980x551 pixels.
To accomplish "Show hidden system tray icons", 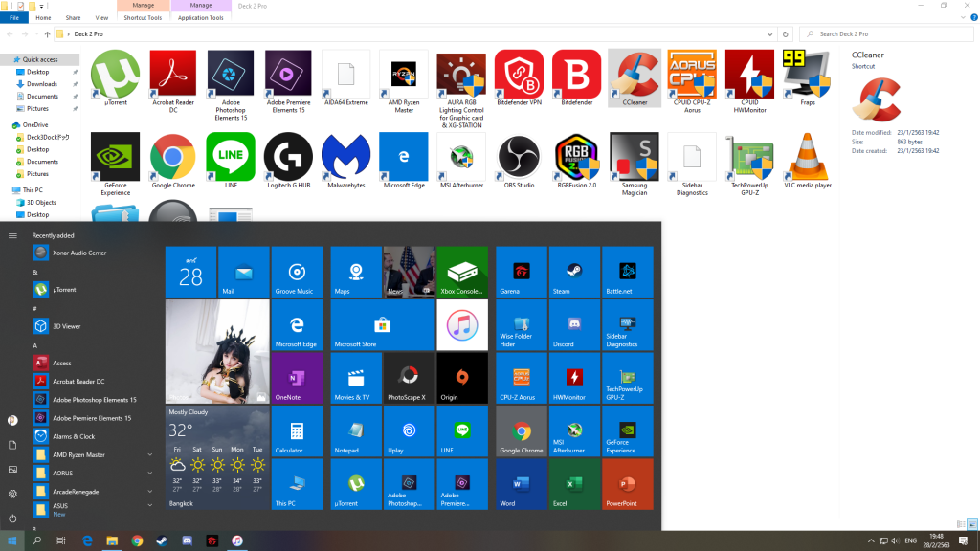I will point(871,541).
